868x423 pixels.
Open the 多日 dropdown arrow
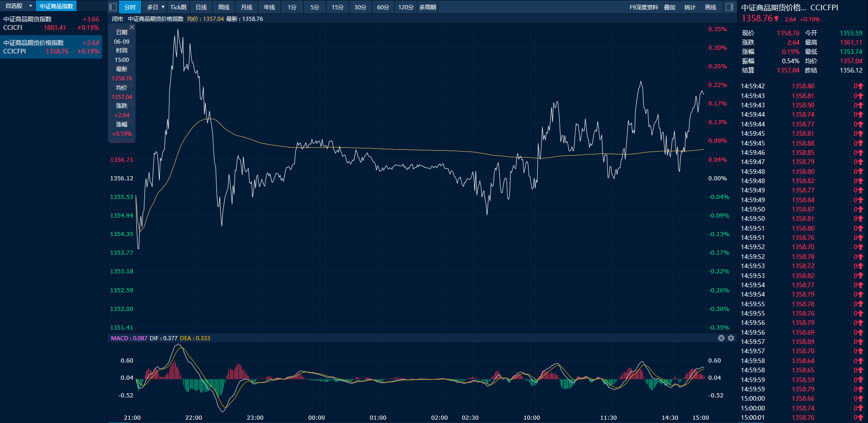(163, 7)
